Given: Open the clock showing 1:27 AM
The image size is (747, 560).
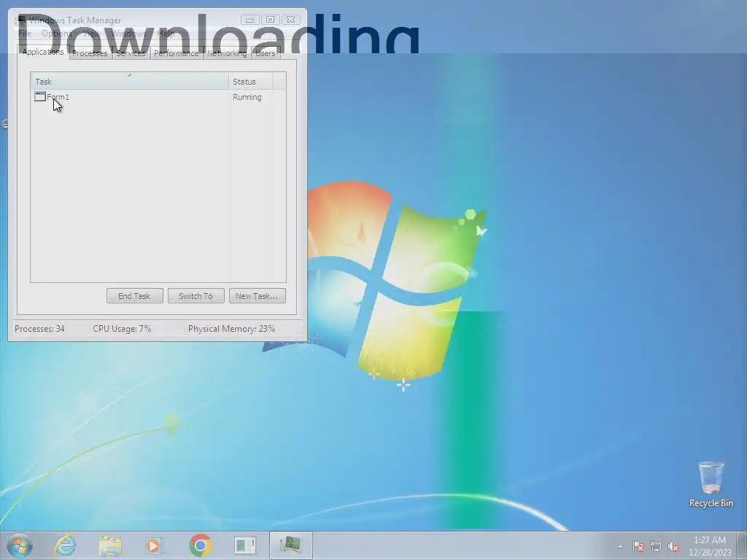Looking at the screenshot, I should click(710, 546).
